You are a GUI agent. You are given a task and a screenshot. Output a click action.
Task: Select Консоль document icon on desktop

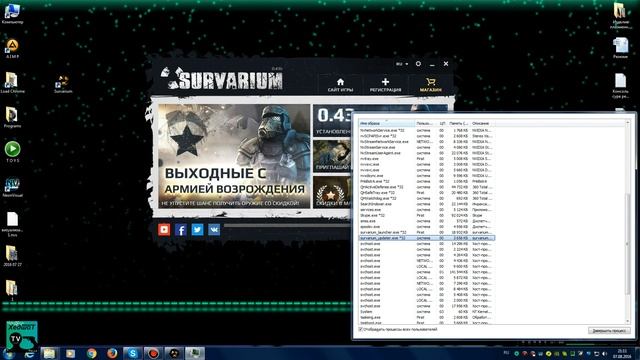click(x=620, y=86)
